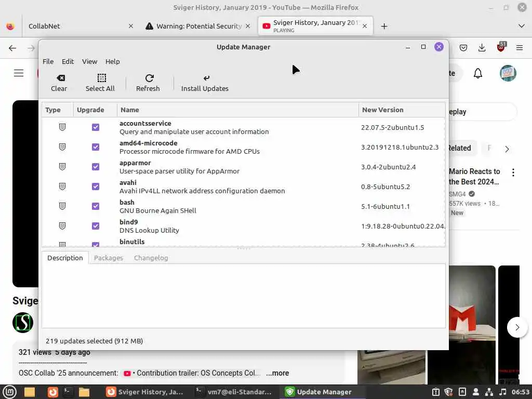The height and width of the screenshot is (399, 532).
Task: Open options for Mario Reacts video
Action: 513,172
